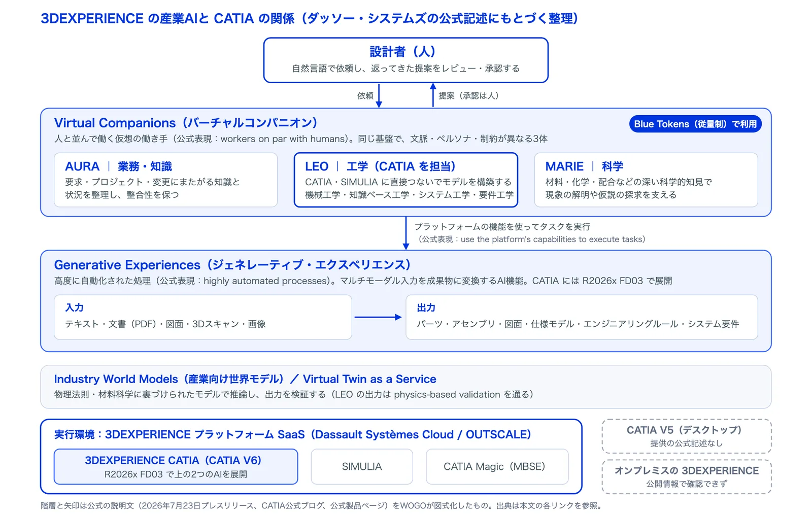This screenshot has width=812, height=514.
Task: Click the text 状況を整理し、整合性を保つ
Action: pyautogui.click(x=122, y=194)
